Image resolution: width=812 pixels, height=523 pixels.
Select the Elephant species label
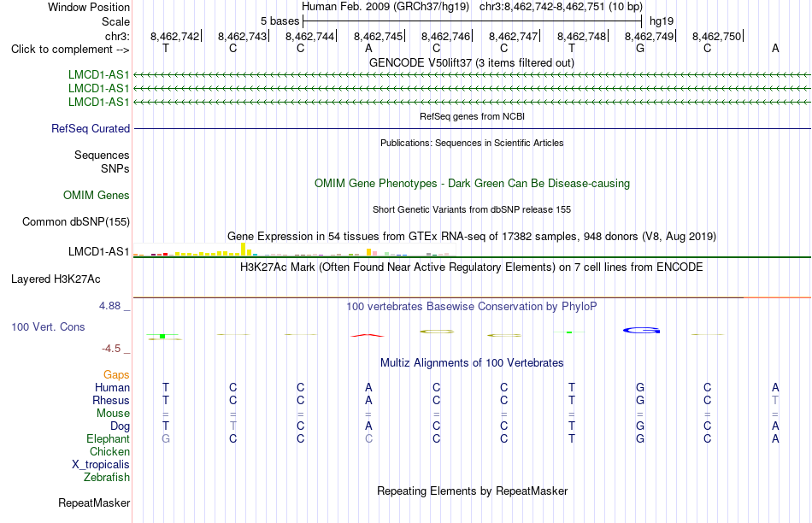(x=108, y=438)
